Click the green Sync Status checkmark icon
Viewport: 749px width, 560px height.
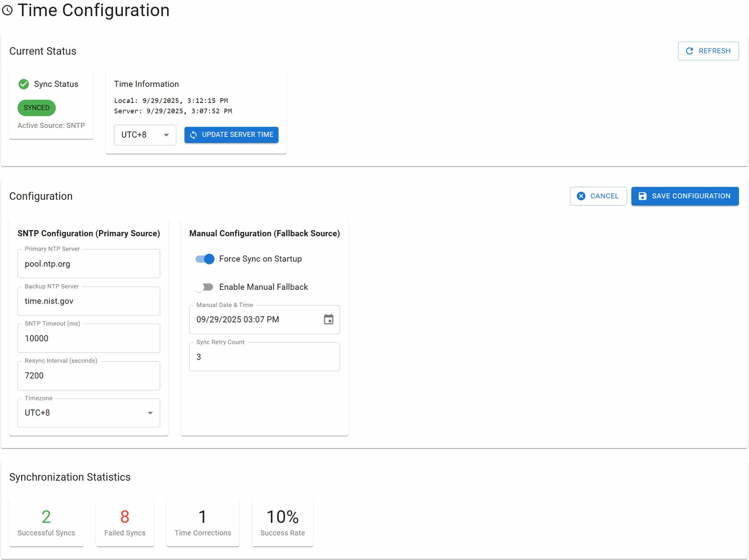pyautogui.click(x=24, y=84)
